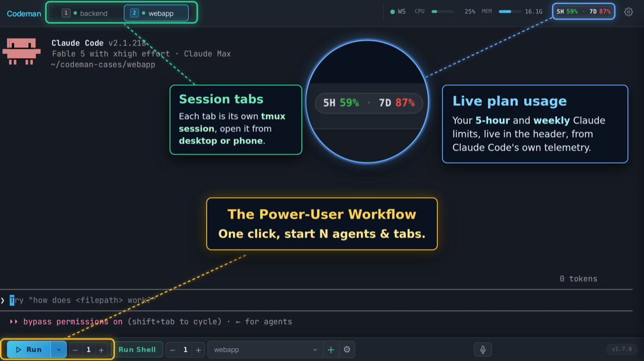Image resolution: width=644 pixels, height=361 pixels.
Task: Click the v1.7.0 version badge
Action: tap(622, 349)
